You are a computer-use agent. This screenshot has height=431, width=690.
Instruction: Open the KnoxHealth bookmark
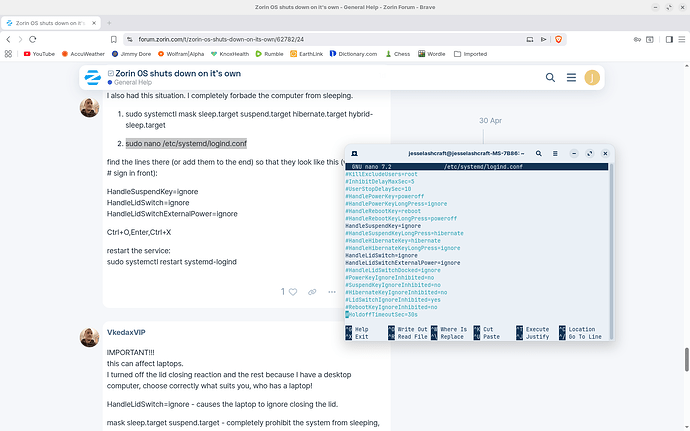[230, 54]
